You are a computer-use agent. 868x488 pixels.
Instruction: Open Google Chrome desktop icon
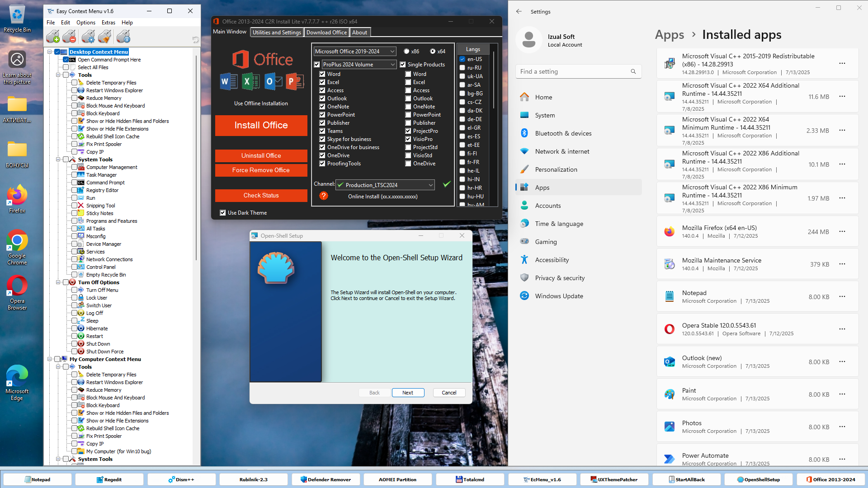coord(17,247)
